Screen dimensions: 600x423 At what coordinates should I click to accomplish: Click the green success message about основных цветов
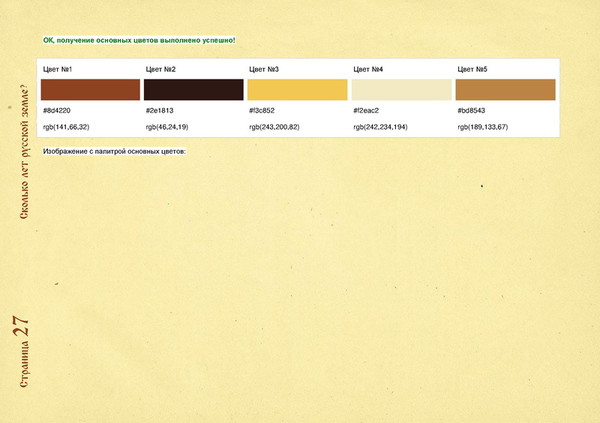(x=139, y=40)
